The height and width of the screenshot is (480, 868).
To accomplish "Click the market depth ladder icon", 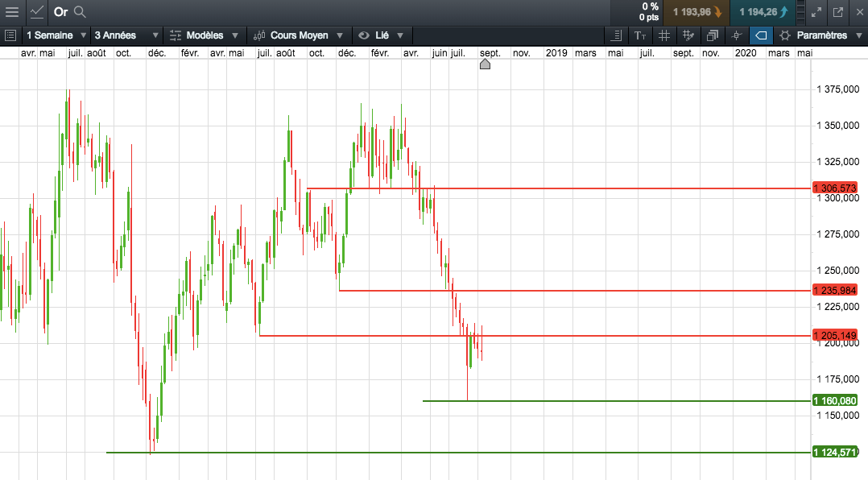I will click(x=801, y=12).
